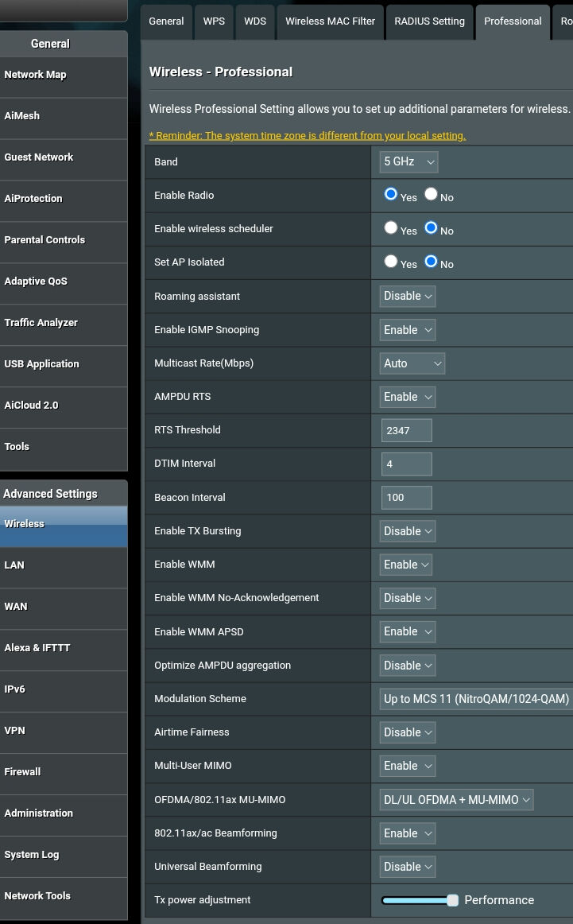Screen dimensions: 573x924
Task: Select Yes for Set AP Isolated
Action: tap(391, 261)
